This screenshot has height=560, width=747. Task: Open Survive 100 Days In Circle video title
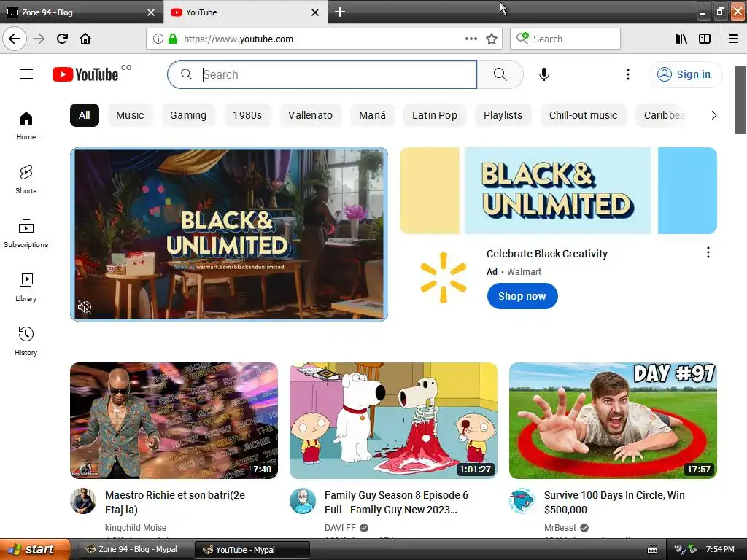click(x=614, y=502)
